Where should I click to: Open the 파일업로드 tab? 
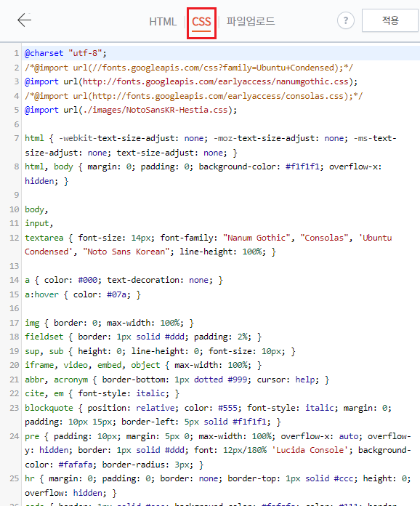tap(250, 22)
